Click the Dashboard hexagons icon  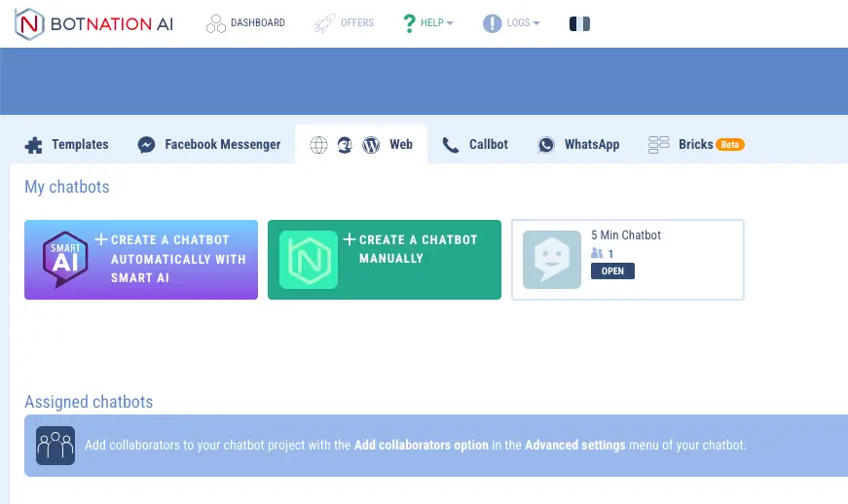click(x=216, y=23)
